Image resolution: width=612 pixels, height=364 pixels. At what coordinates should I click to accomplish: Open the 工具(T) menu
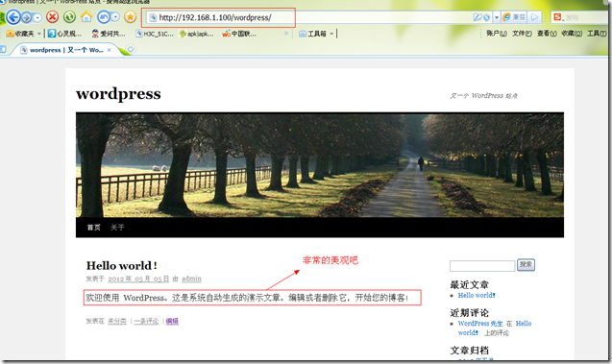[597, 34]
